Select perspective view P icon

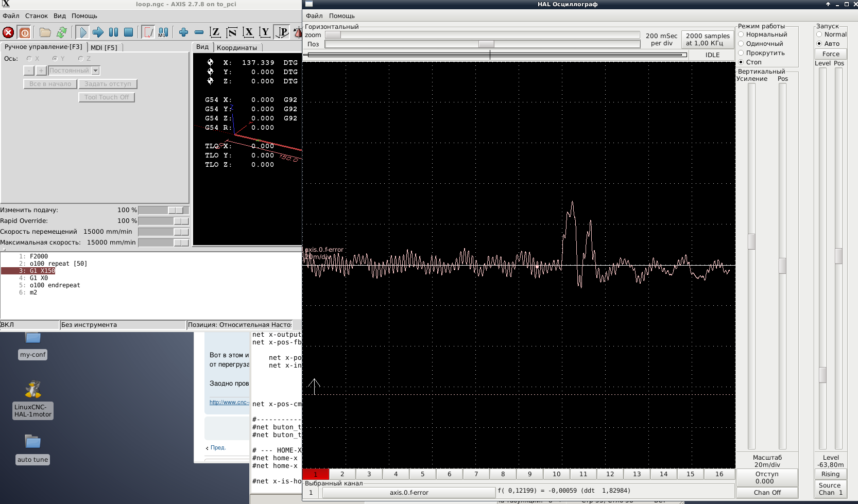282,32
